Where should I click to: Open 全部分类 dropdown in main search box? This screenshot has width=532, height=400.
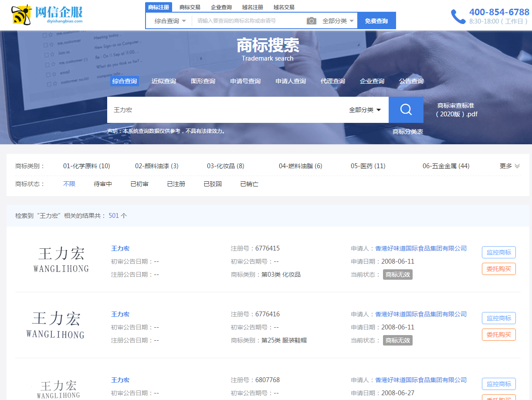[x=365, y=110]
